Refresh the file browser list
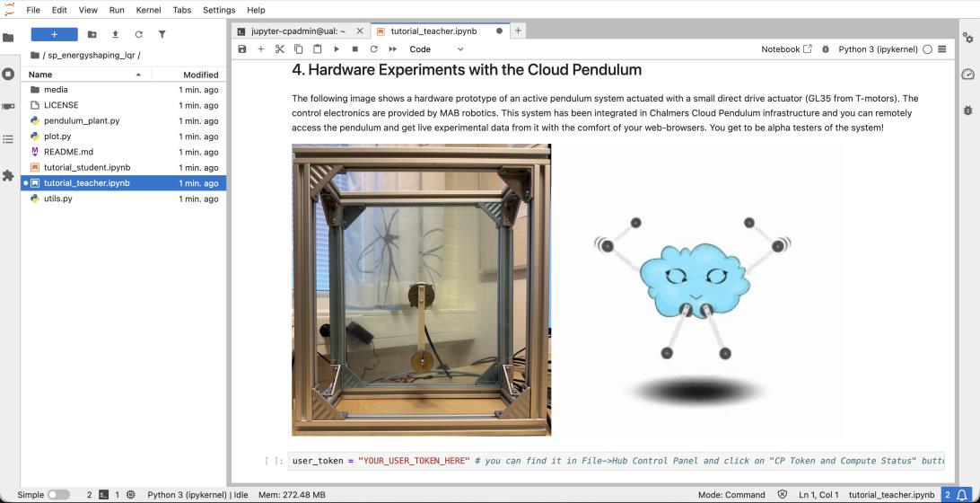This screenshot has height=503, width=980. tap(139, 34)
